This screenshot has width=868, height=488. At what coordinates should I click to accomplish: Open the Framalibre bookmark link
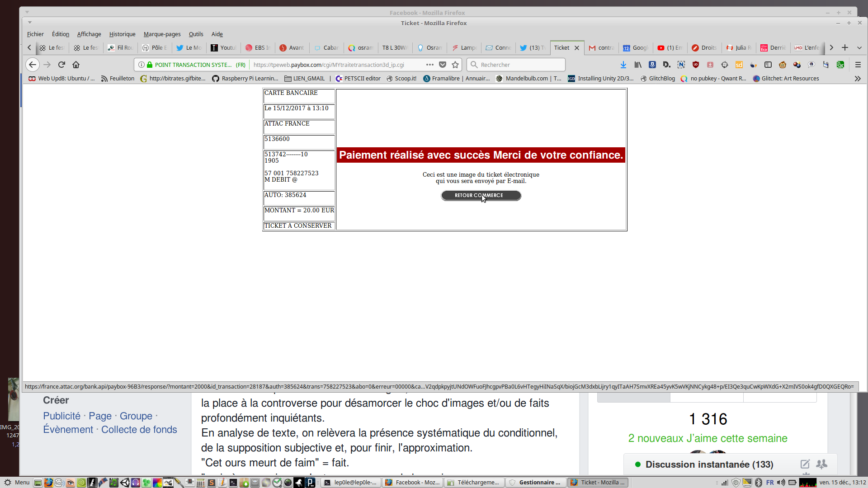[x=457, y=79]
